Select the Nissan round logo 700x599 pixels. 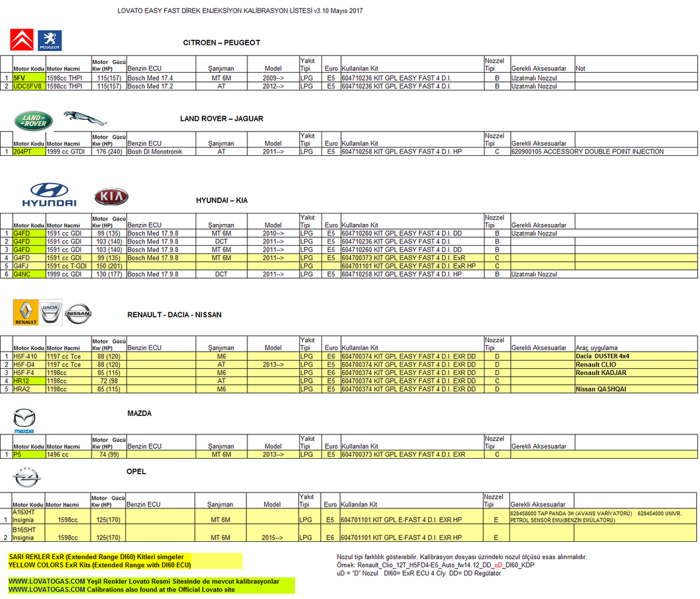[78, 313]
